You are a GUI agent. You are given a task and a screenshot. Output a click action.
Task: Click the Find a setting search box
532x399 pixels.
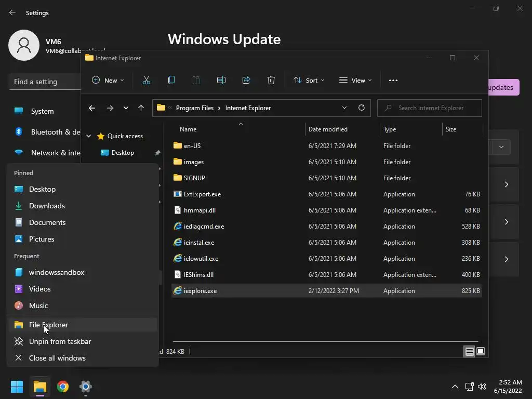(45, 82)
